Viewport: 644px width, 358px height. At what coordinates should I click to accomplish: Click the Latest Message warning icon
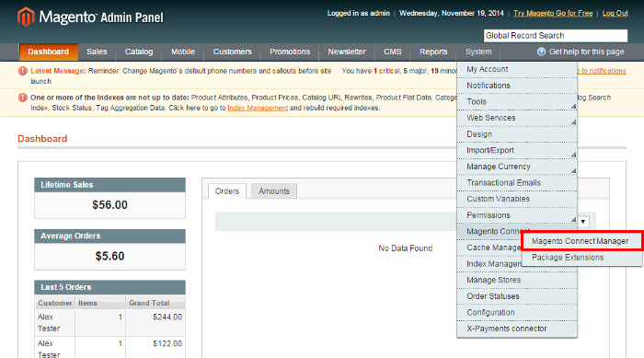click(x=23, y=71)
